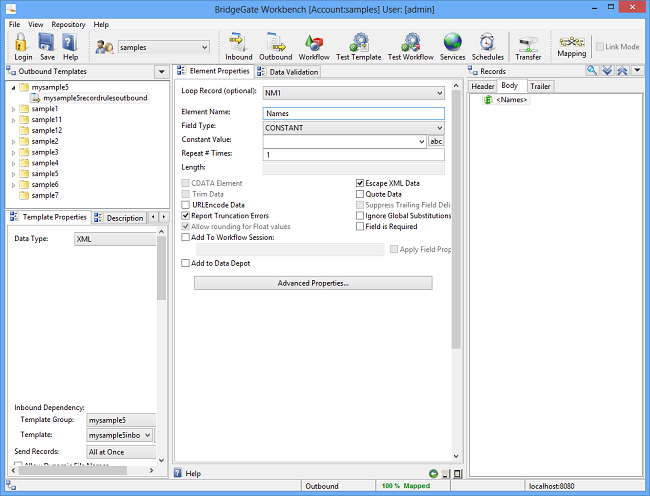Image resolution: width=650 pixels, height=496 pixels.
Task: Click Advanced Properties button
Action: pos(313,283)
